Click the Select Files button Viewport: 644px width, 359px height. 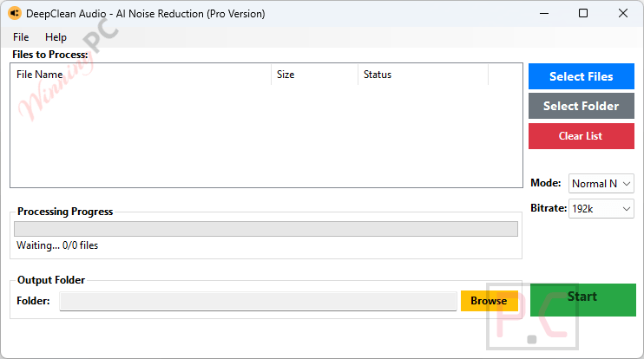(x=582, y=76)
